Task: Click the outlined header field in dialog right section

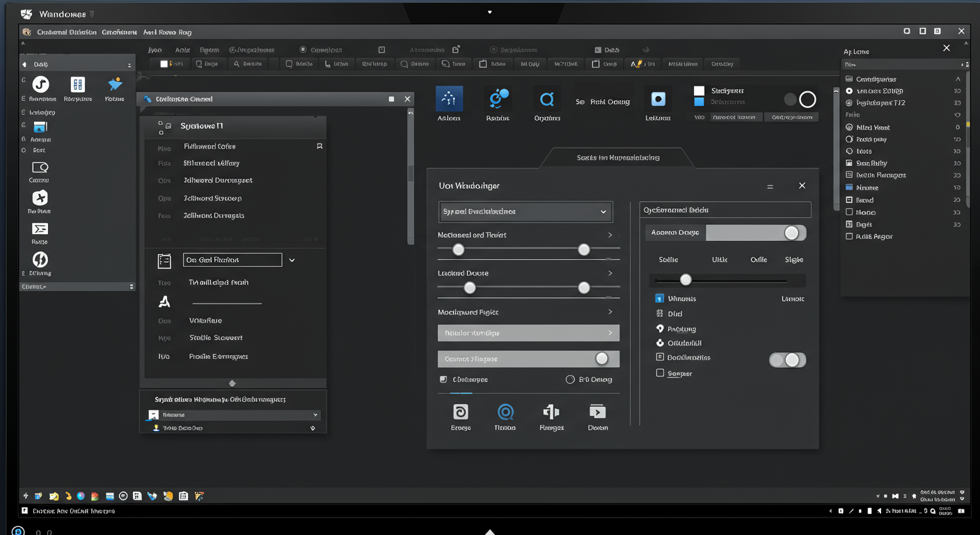Action: pyautogui.click(x=725, y=210)
